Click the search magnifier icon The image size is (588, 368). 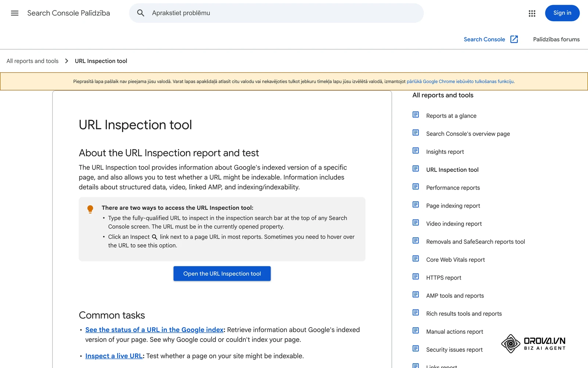tap(141, 13)
